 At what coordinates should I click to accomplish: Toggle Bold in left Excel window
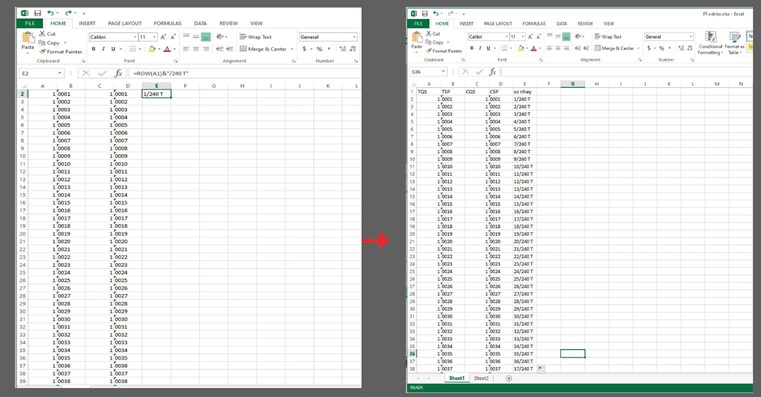(94, 49)
